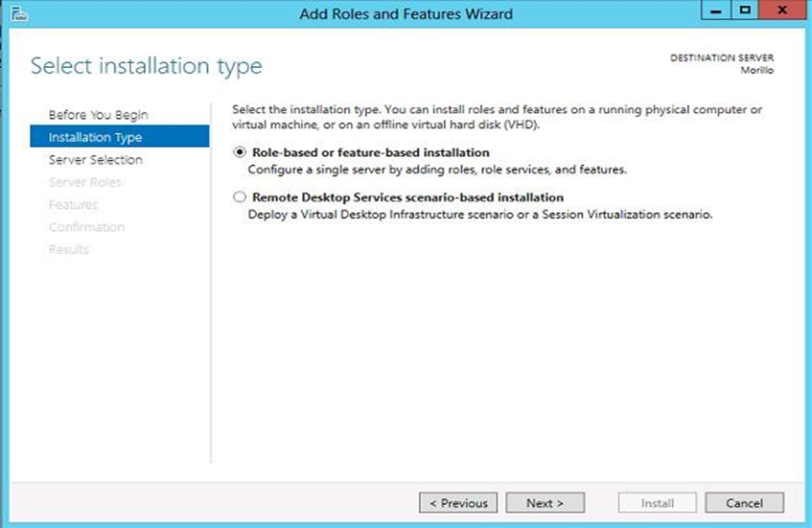This screenshot has height=528, width=812.
Task: Switch to the Server Selection step
Action: pos(96,160)
